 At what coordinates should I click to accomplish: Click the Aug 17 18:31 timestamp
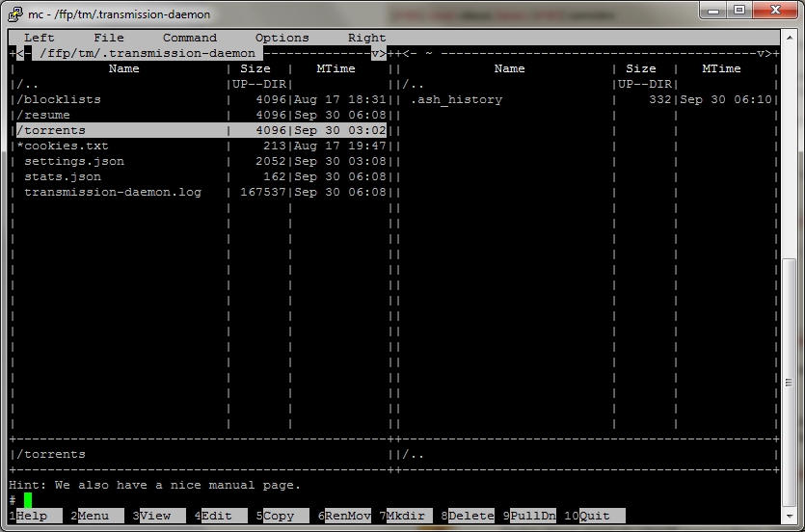click(340, 99)
